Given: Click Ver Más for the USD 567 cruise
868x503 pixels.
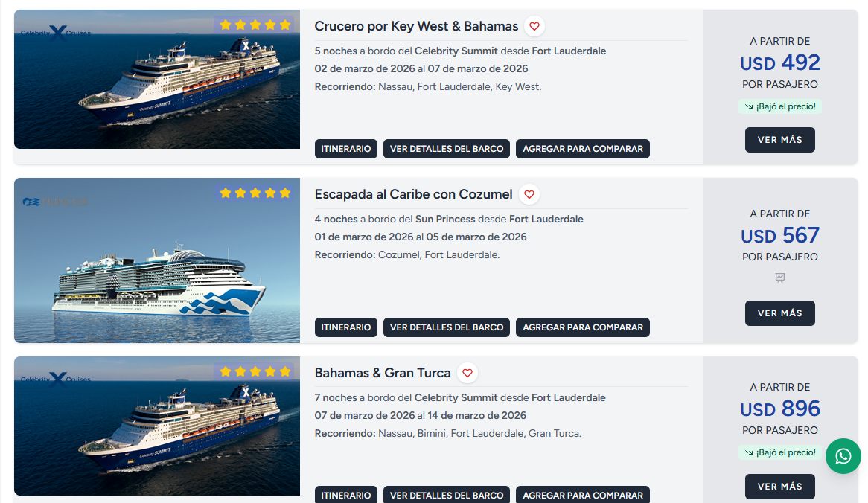Looking at the screenshot, I should click(x=780, y=313).
